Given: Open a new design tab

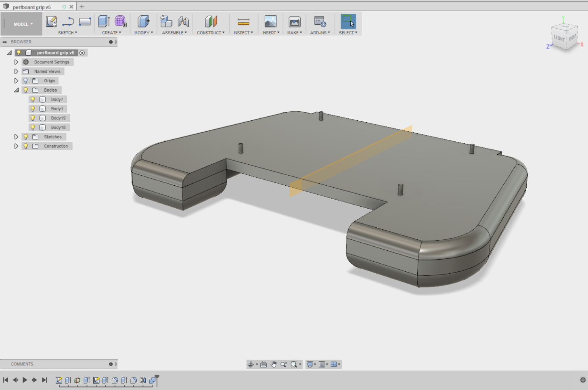Looking at the screenshot, I should [x=82, y=7].
